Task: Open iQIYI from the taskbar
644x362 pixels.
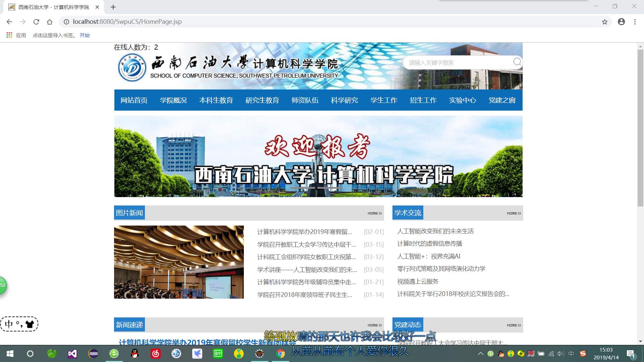Action: pyautogui.click(x=218, y=354)
